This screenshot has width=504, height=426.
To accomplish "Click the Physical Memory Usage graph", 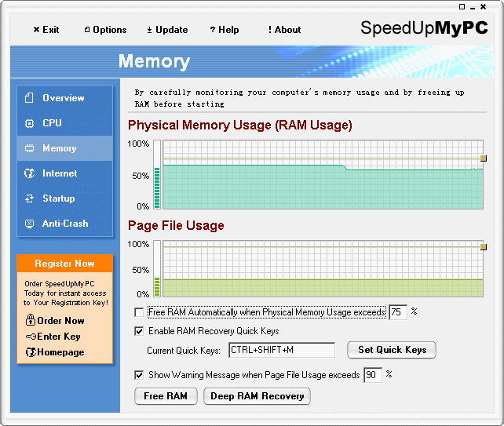I will click(323, 174).
